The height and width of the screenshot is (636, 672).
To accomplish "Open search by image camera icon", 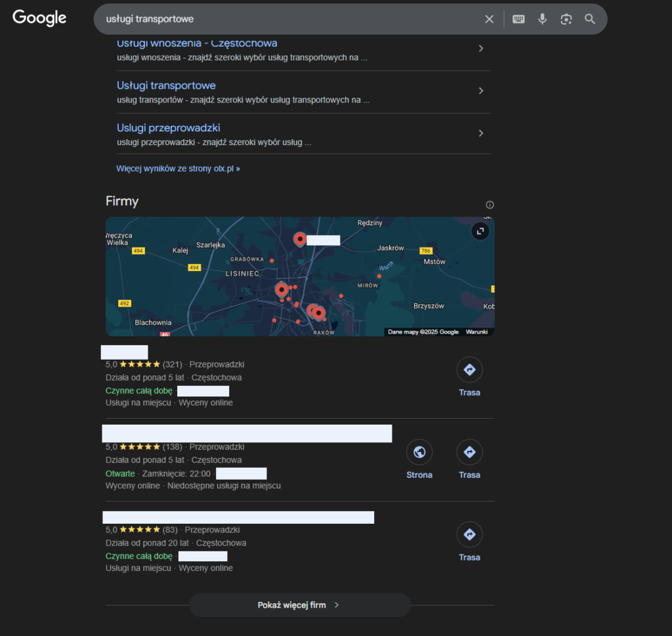I will coord(566,19).
